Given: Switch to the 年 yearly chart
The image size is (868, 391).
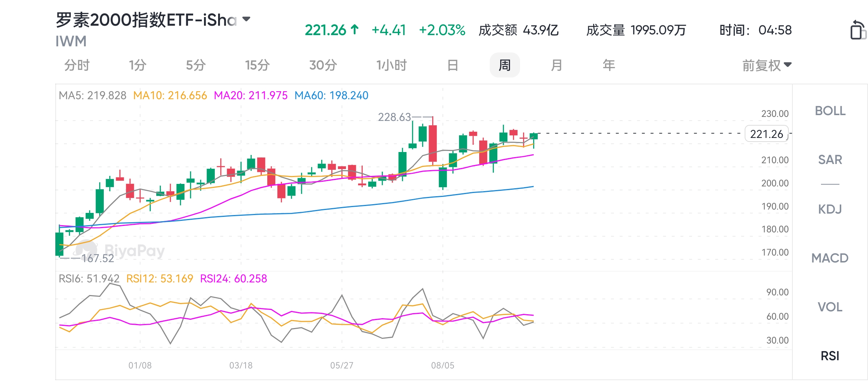Looking at the screenshot, I should point(609,65).
